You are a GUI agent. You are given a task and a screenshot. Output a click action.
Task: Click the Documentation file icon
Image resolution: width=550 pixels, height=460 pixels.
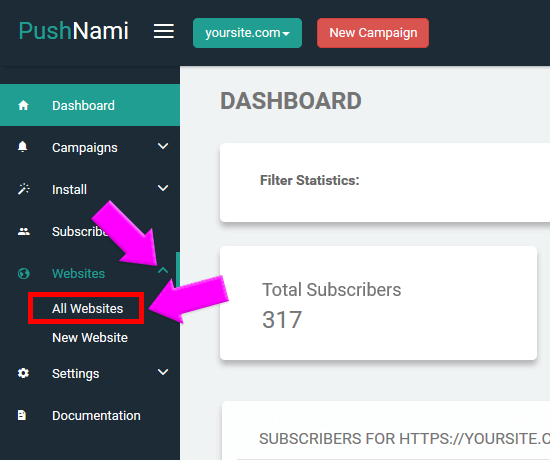tap(22, 415)
